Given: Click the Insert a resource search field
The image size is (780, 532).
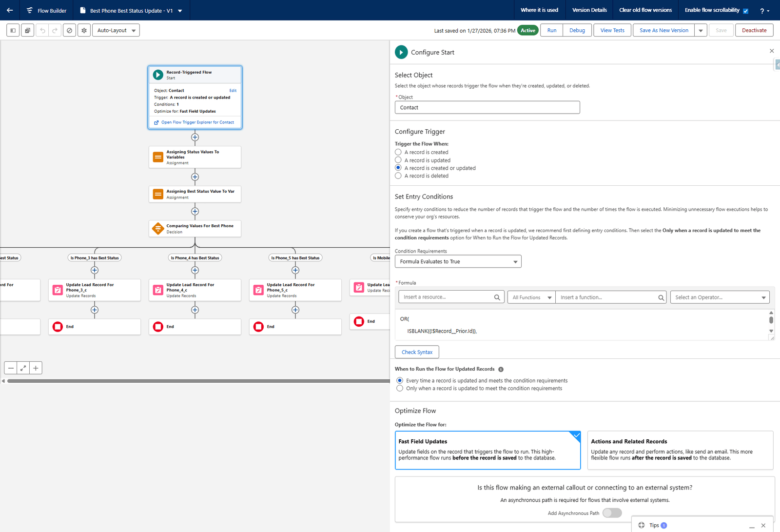Looking at the screenshot, I should pos(451,297).
